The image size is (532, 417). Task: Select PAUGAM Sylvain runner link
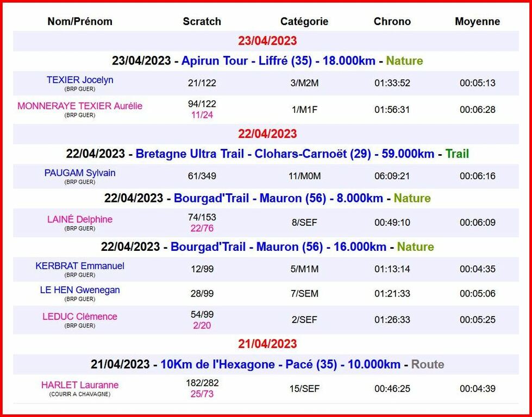click(x=80, y=173)
